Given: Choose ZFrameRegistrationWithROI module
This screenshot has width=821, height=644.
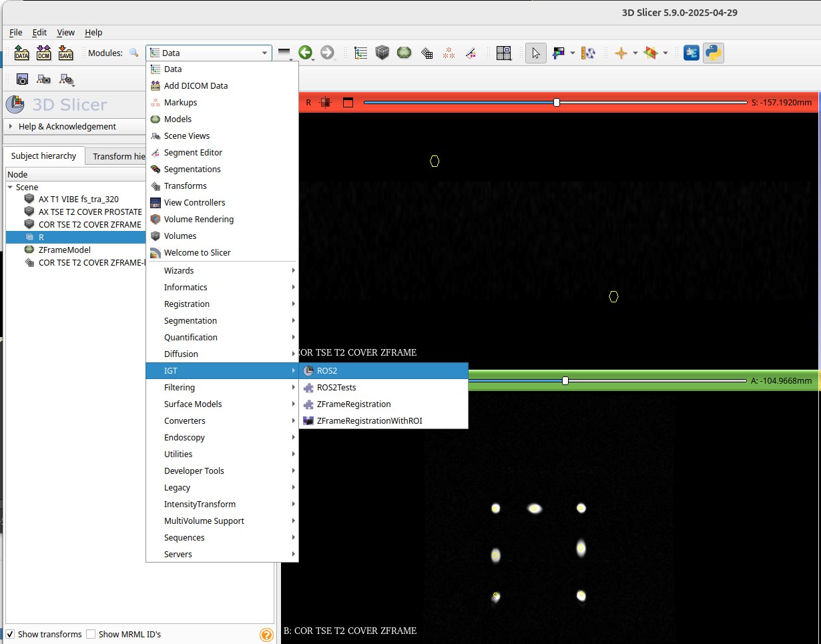Looking at the screenshot, I should [383, 420].
